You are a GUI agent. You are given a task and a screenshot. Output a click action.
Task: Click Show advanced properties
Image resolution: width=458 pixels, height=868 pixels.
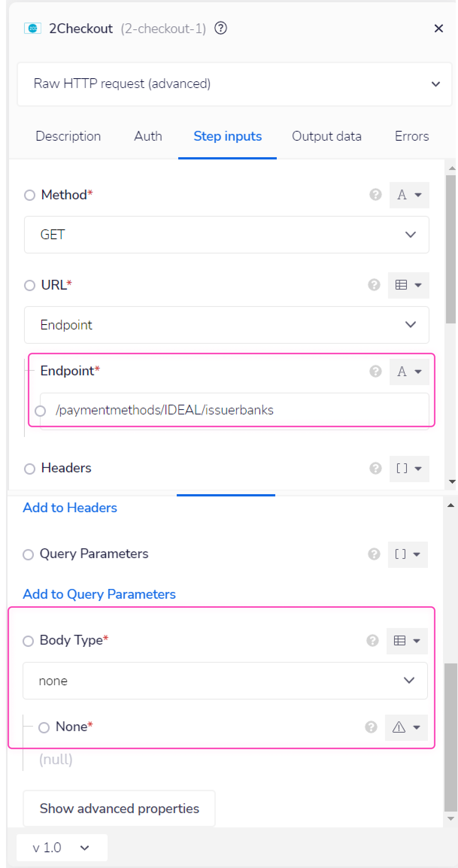pos(119,809)
